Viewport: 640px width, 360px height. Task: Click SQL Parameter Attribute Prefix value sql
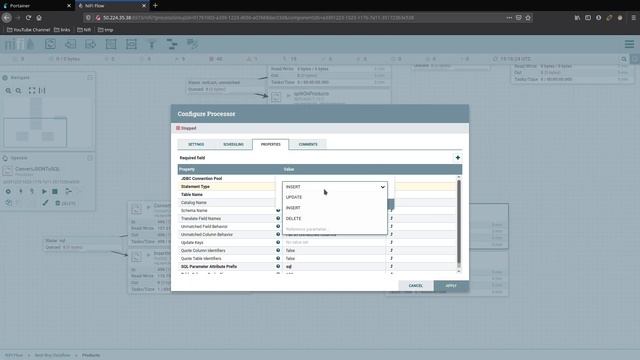click(334, 267)
